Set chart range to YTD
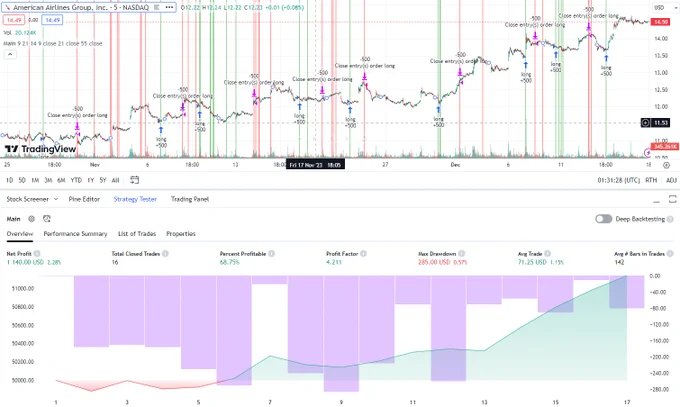 [x=76, y=180]
